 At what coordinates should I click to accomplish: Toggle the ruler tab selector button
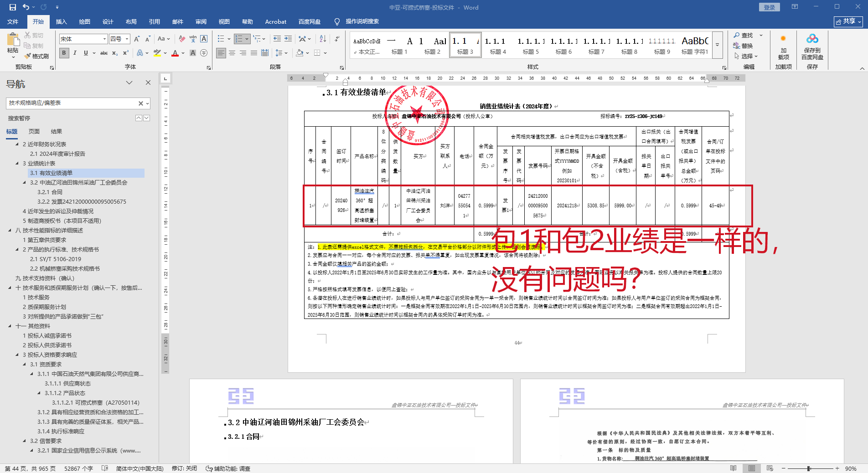coord(165,78)
